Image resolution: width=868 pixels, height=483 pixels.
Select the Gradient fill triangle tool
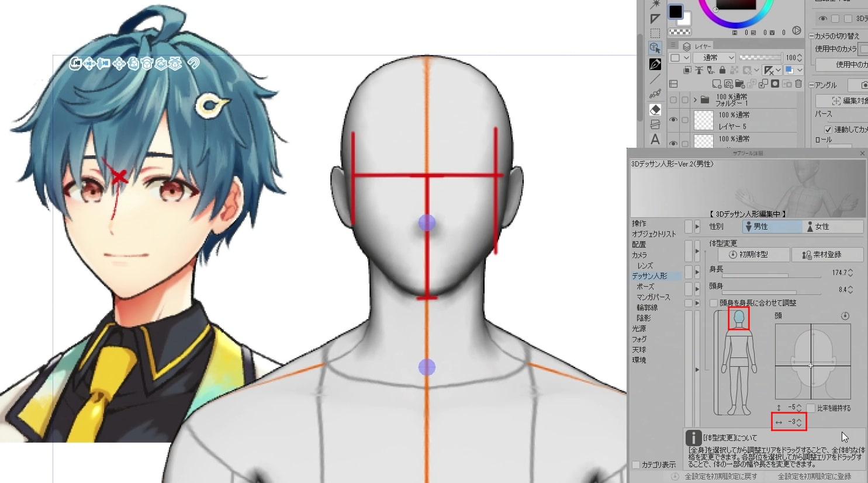coord(655,19)
